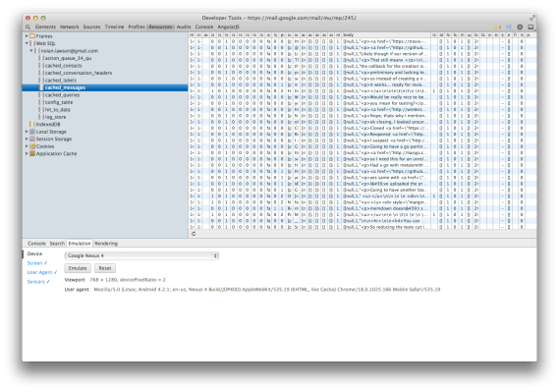Switch to the Profiles tab
This screenshot has height=392, width=559.
(x=137, y=27)
